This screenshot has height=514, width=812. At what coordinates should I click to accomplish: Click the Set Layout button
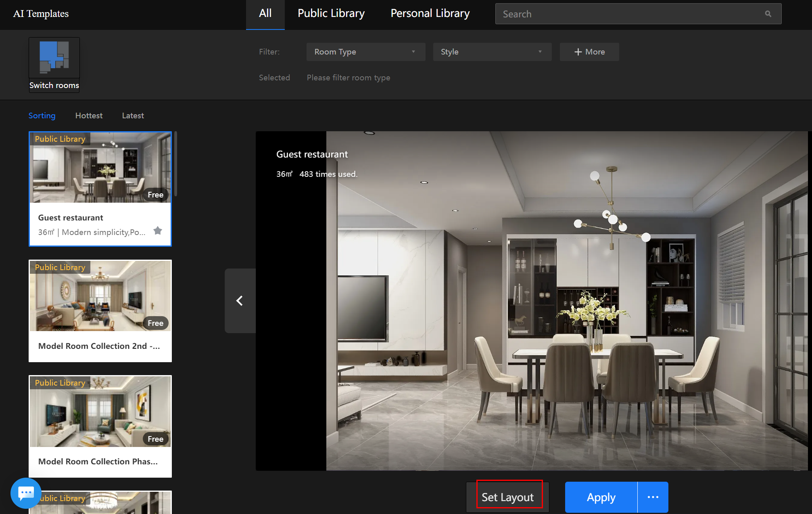point(507,497)
